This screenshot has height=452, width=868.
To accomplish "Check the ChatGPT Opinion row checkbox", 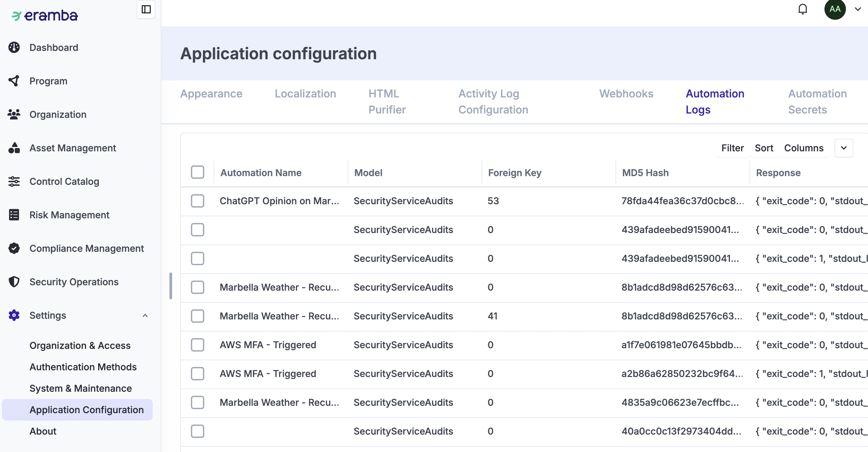I will click(198, 201).
